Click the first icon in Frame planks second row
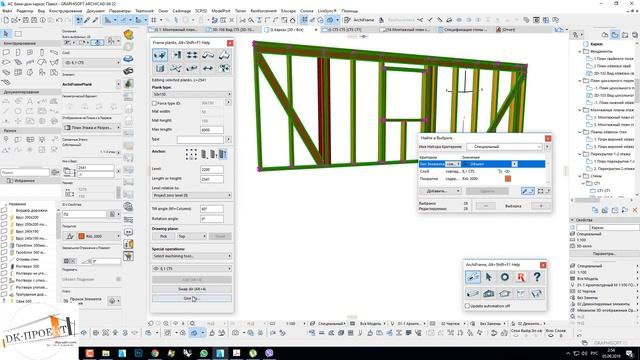Image resolution: width=640 pixels, height=360 pixels. pos(160,68)
